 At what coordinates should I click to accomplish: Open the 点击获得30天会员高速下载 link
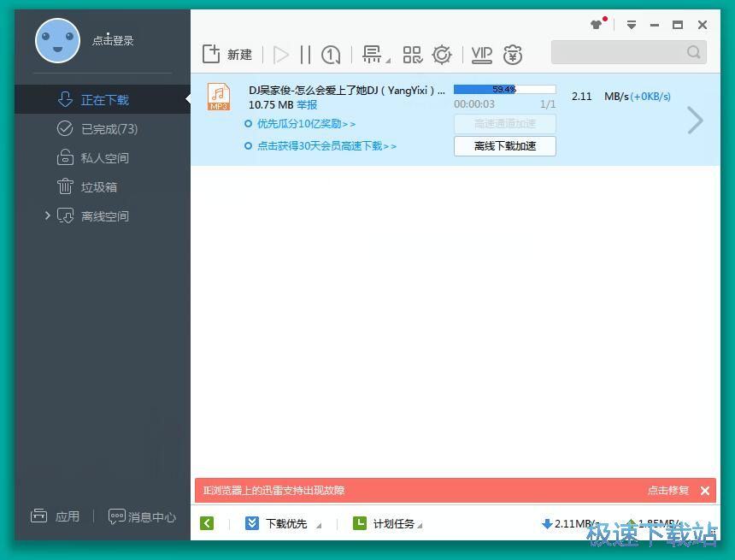point(326,146)
